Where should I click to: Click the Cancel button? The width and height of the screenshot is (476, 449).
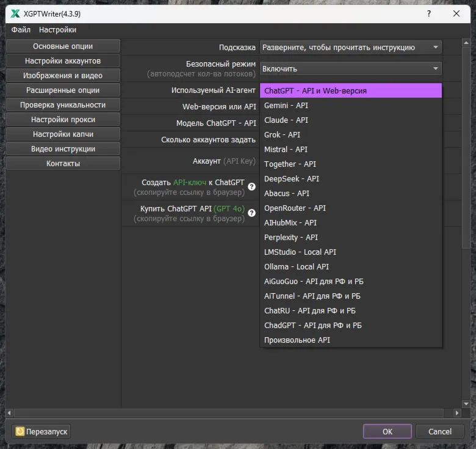[439, 431]
